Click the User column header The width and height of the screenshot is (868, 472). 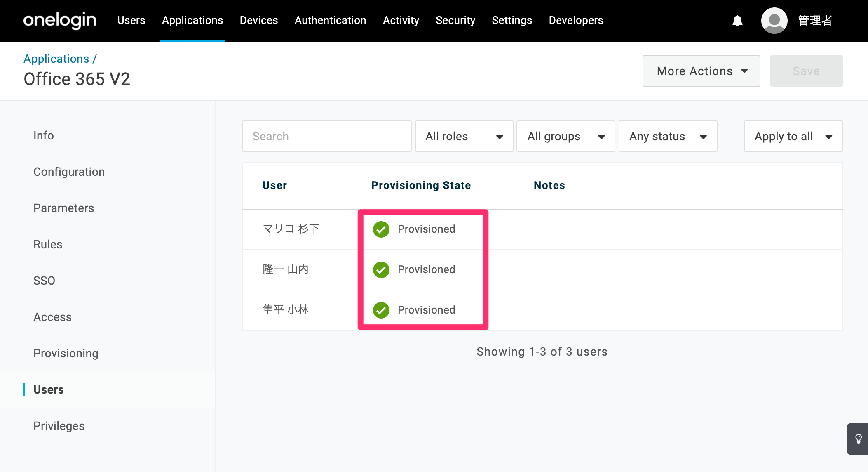point(275,185)
